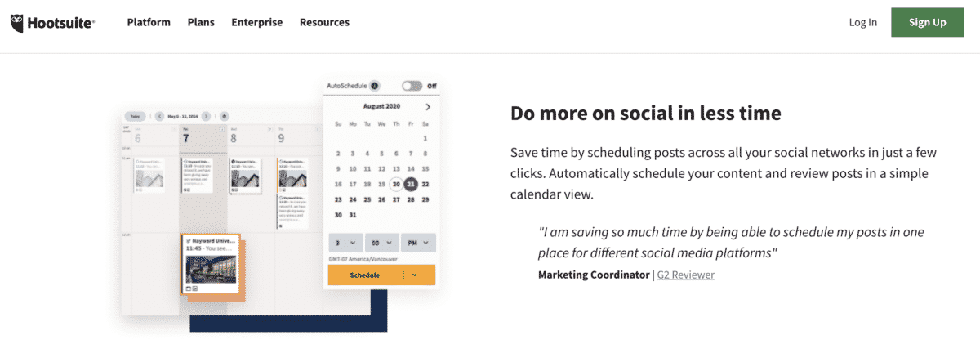Image resolution: width=980 pixels, height=353 pixels.
Task: Click the AutoSchedule info icon
Action: [x=374, y=85]
